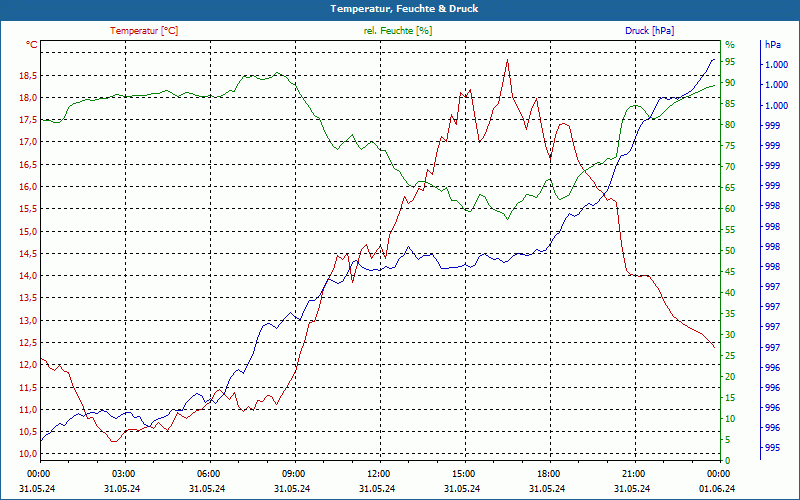
Task: Click the '12,5' temperature axis value
Action: coord(28,342)
